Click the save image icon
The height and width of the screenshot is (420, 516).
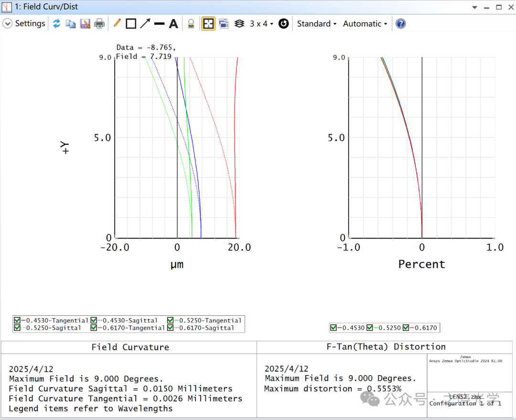tap(85, 23)
